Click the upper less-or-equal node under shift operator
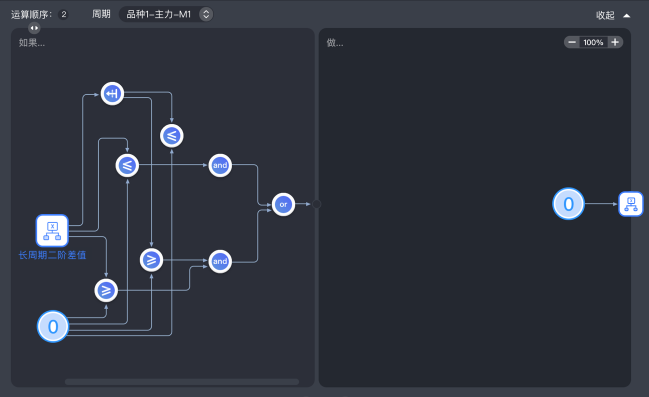649x397 pixels. point(172,136)
